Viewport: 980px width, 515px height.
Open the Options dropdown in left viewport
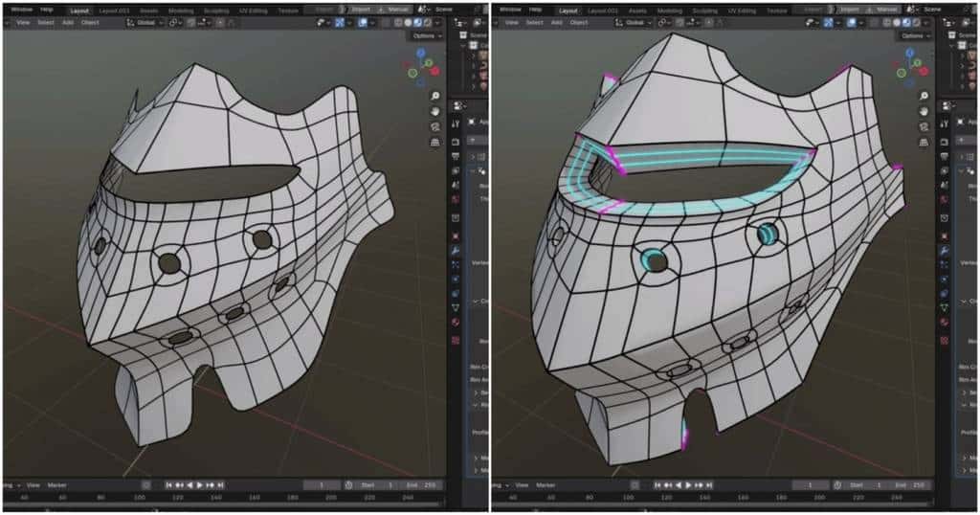pyautogui.click(x=427, y=35)
